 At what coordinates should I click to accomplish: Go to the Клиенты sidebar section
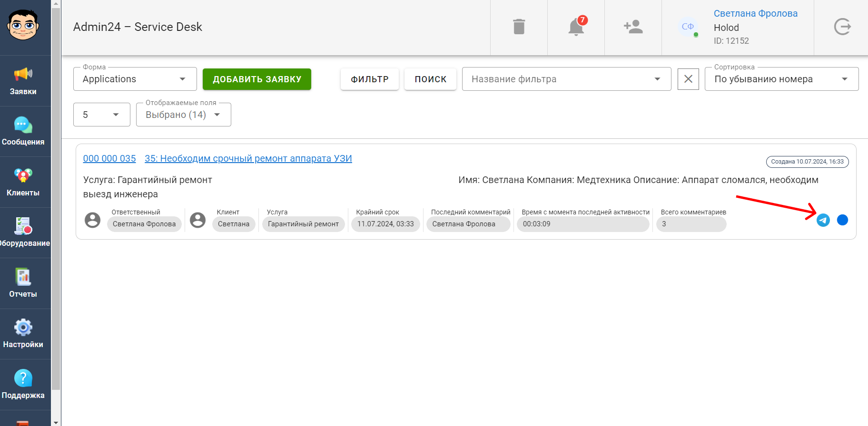click(23, 182)
